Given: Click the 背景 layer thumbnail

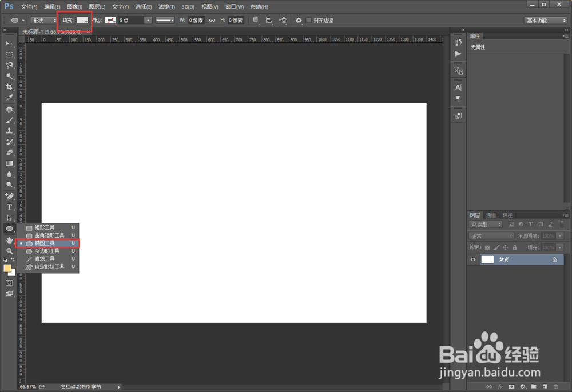Looking at the screenshot, I should click(x=487, y=259).
